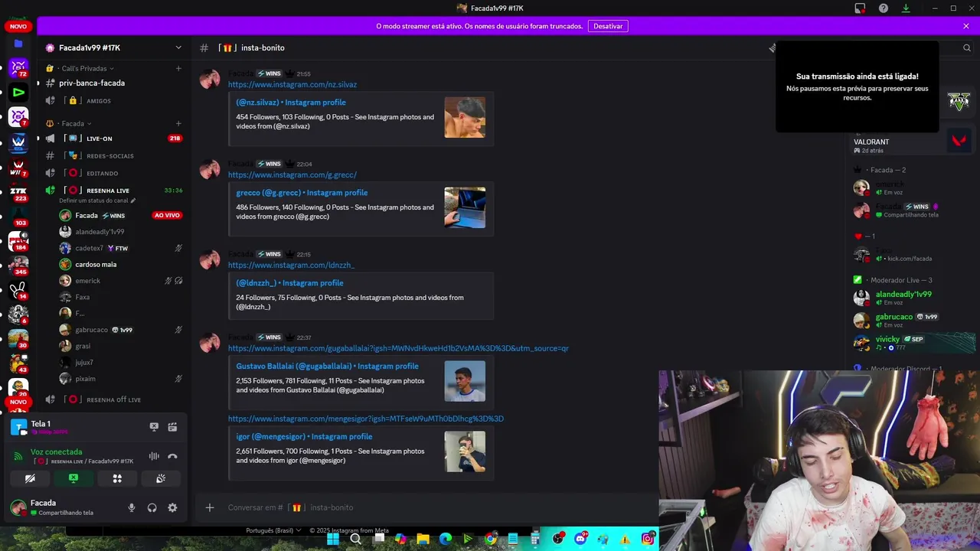The image size is (980, 551).
Task: Toggle the camera on button
Action: click(30, 478)
